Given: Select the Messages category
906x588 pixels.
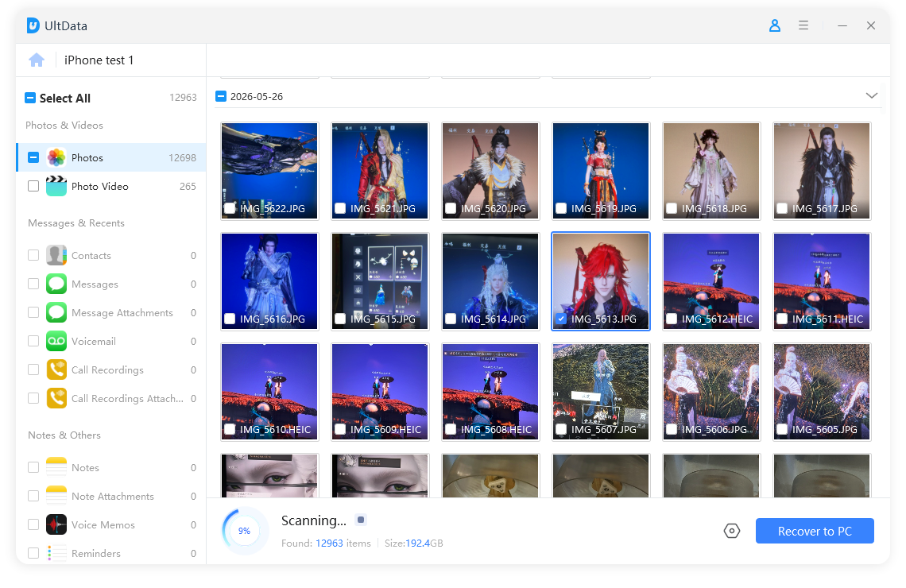Looking at the screenshot, I should click(x=111, y=284).
